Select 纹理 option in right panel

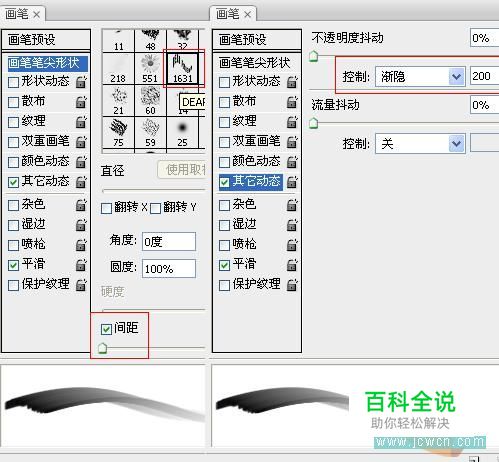244,121
